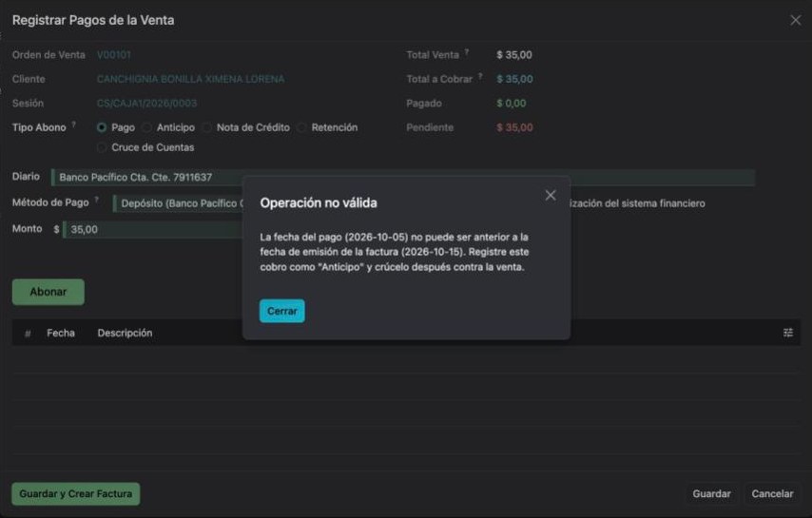Click the Total Venta value $ 35,00
This screenshot has height=518, width=812.
coord(514,55)
